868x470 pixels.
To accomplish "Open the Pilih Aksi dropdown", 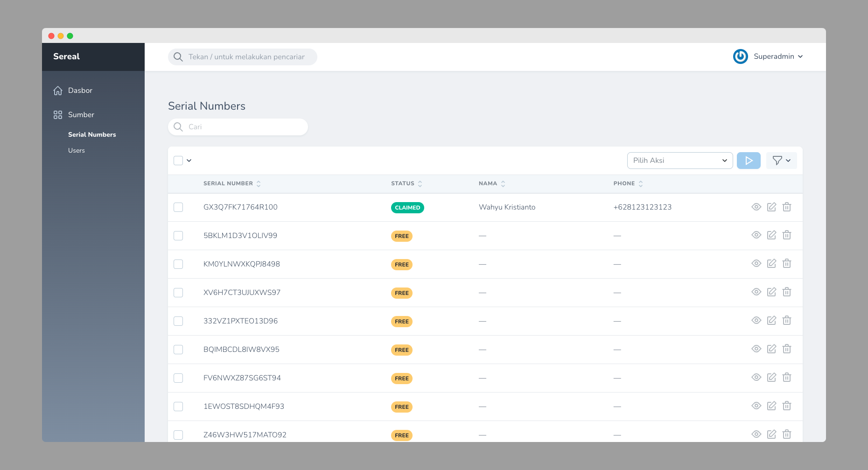I will pos(680,161).
